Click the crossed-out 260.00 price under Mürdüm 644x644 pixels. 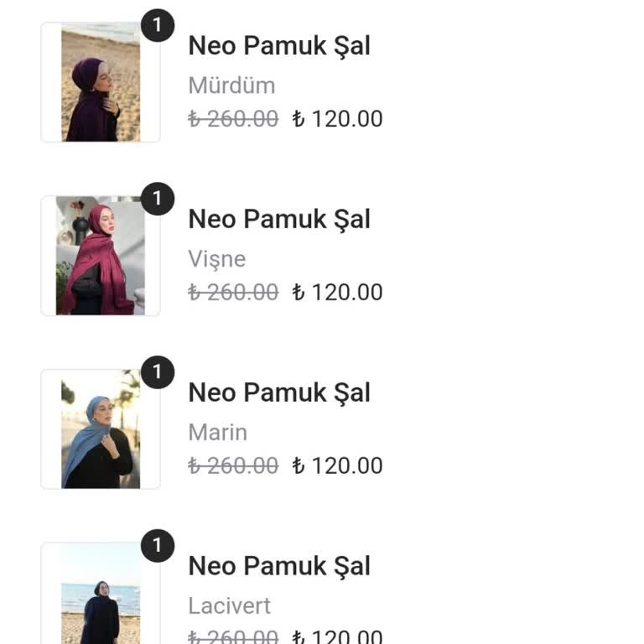point(233,119)
